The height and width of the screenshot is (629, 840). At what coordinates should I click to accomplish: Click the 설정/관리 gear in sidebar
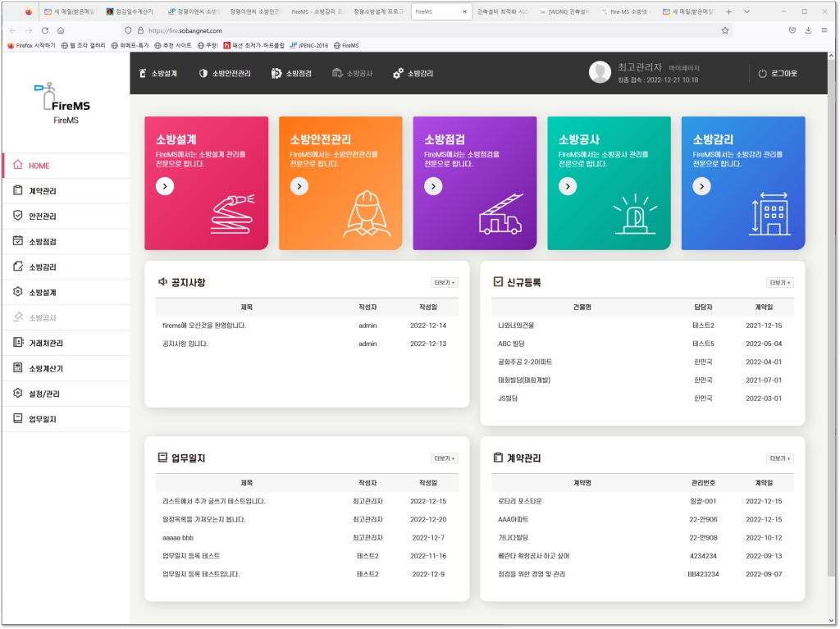18,394
